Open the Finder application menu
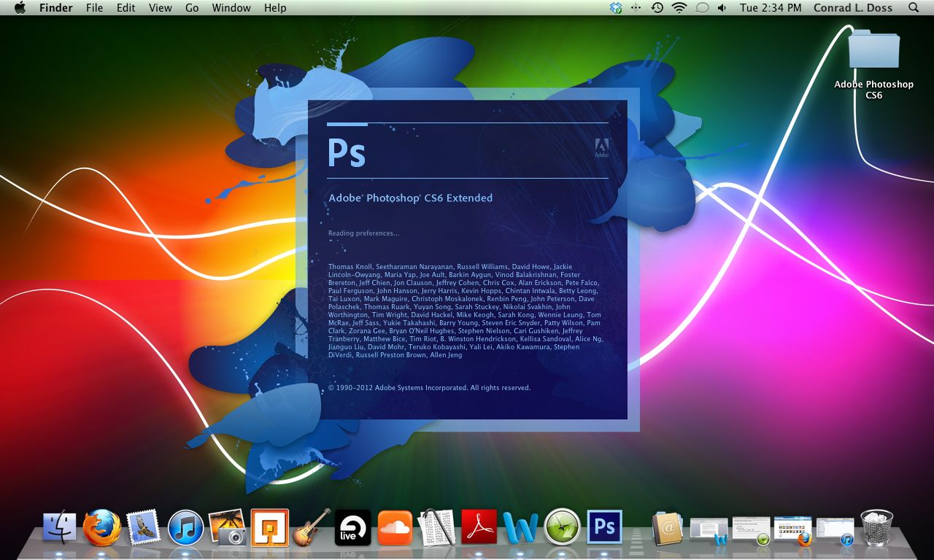Viewport: 934px width, 560px height. click(55, 8)
